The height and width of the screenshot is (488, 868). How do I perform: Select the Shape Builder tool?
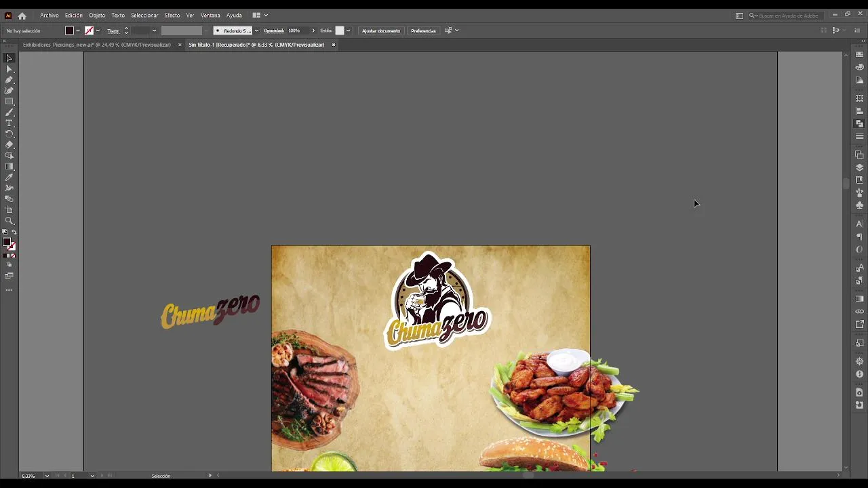coord(9,156)
